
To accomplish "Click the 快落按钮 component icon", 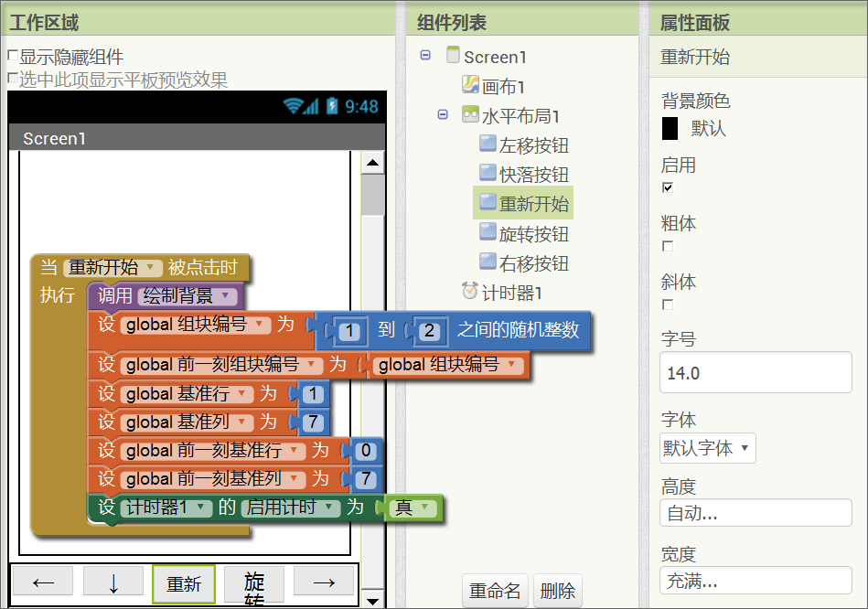I will point(488,174).
